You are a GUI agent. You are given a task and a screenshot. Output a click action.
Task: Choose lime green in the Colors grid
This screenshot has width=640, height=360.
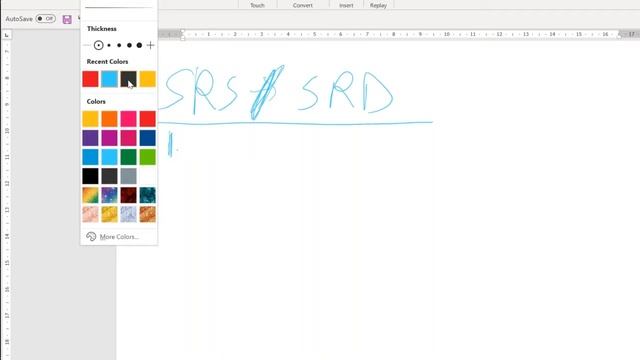pos(147,157)
